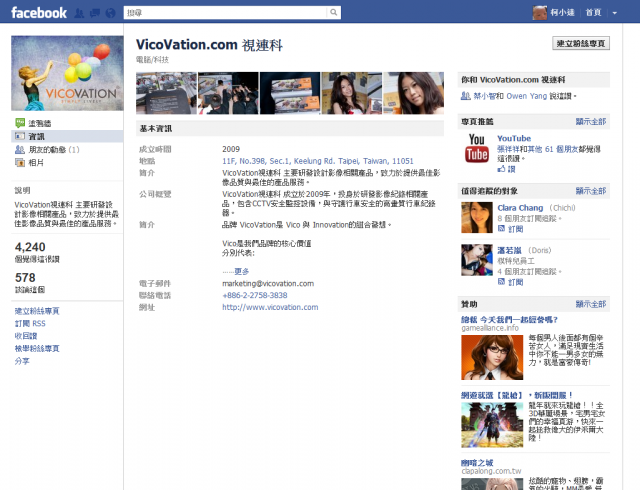Open the YouTube page title link
This screenshot has height=490, width=640.
point(514,138)
